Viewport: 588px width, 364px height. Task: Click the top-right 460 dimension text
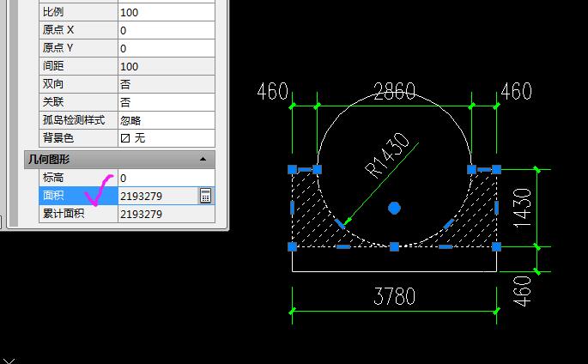tap(517, 91)
